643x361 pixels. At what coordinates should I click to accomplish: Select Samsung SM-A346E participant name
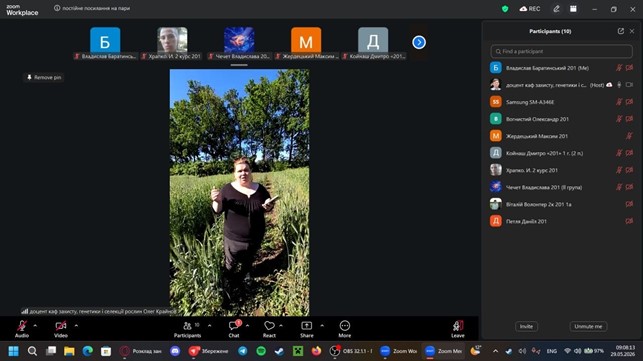coord(530,102)
